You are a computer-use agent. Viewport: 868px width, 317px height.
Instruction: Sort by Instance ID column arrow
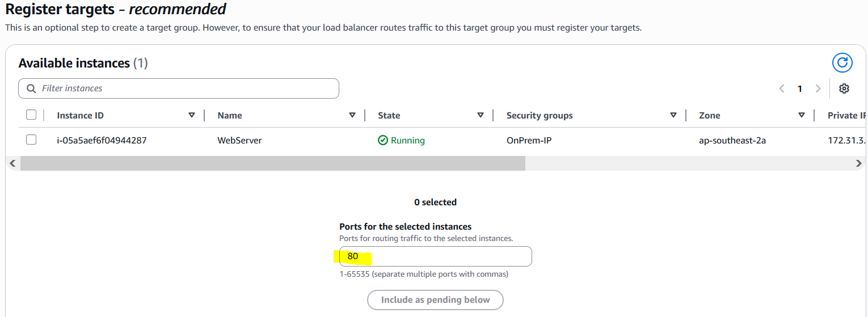(x=191, y=115)
